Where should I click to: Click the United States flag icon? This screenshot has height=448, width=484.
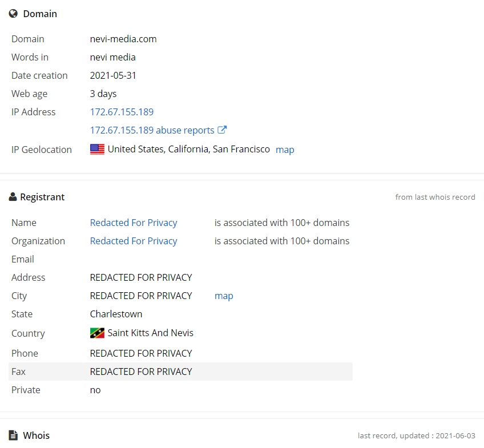97,150
